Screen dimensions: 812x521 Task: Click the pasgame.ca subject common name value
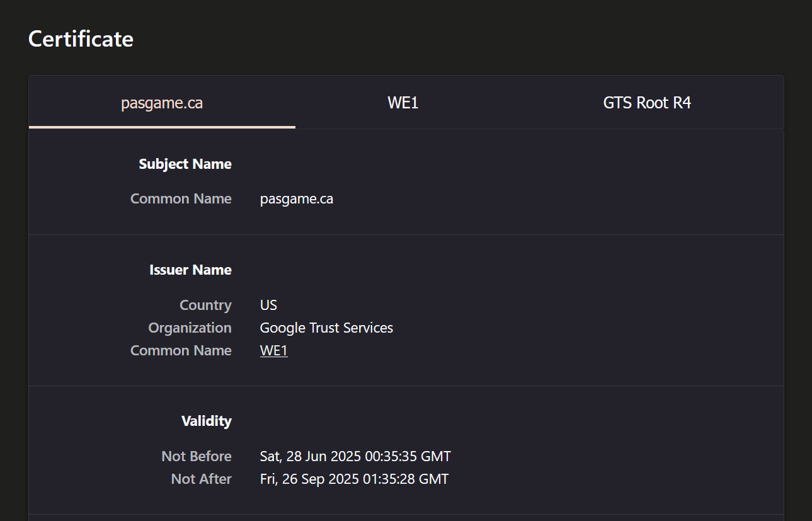[x=296, y=199]
